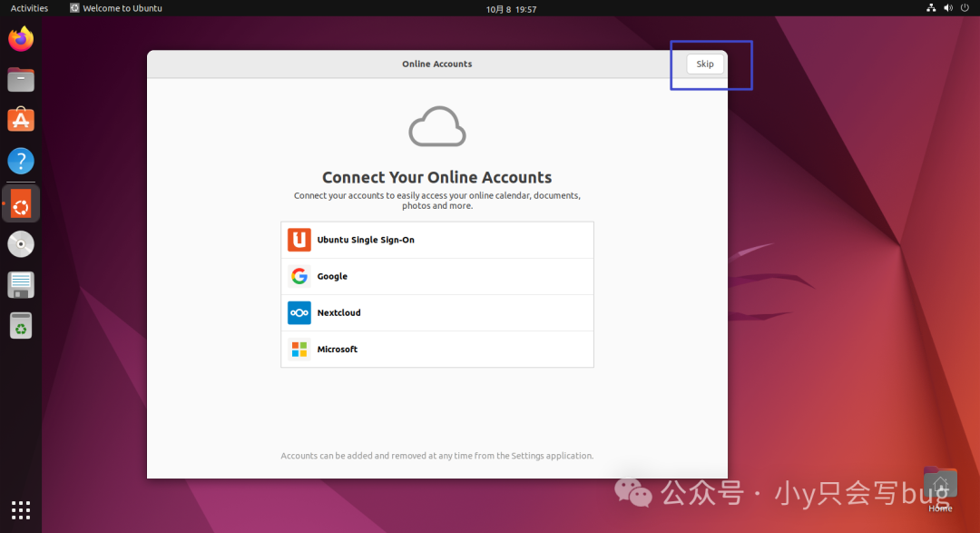Open system menu via the volume icon
The image size is (980, 533).
947,7
